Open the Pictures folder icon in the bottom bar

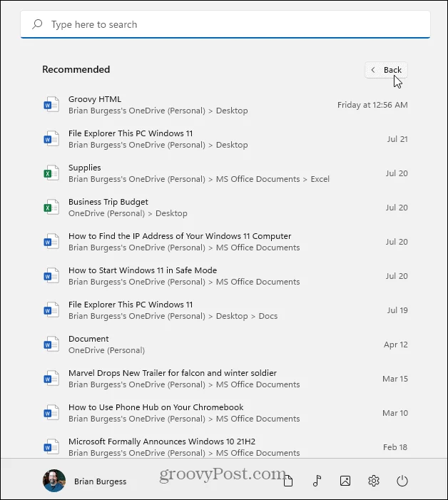pyautogui.click(x=345, y=481)
